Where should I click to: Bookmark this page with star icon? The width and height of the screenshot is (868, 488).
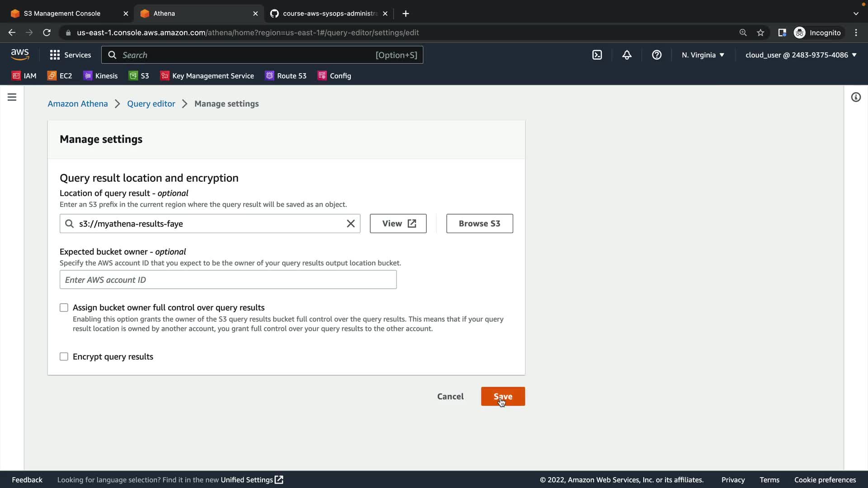pyautogui.click(x=760, y=33)
